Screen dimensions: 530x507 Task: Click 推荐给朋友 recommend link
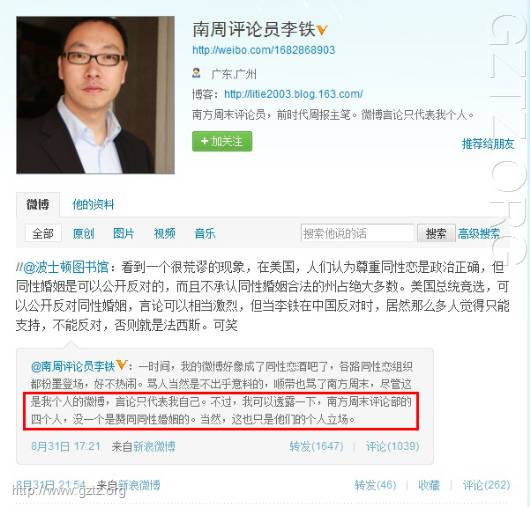coord(488,144)
